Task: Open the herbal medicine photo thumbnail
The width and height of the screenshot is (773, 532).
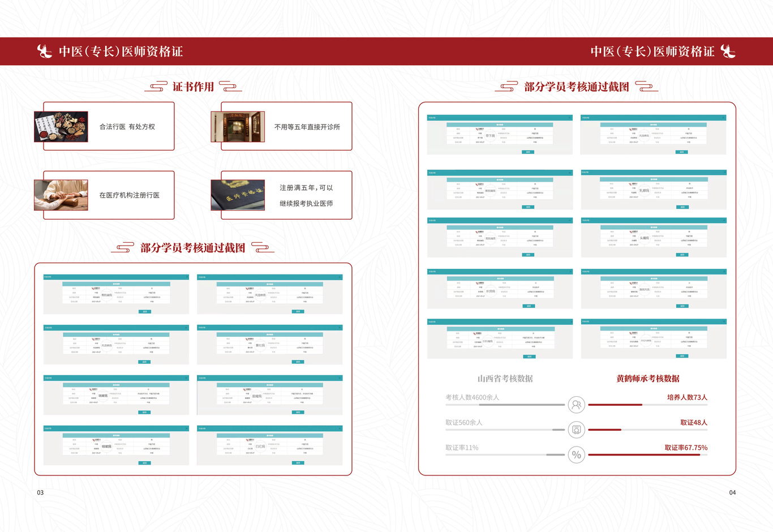Action: coord(61,126)
